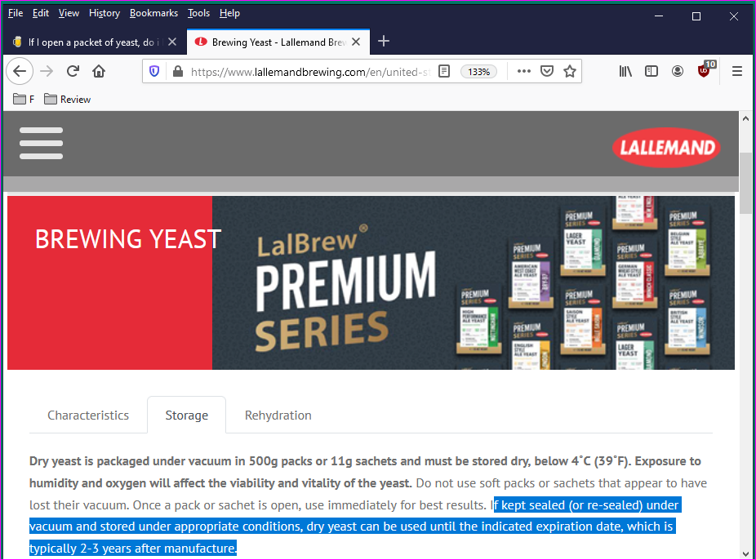This screenshot has height=560, width=756.
Task: Close the yeast packet question tab
Action: (172, 42)
